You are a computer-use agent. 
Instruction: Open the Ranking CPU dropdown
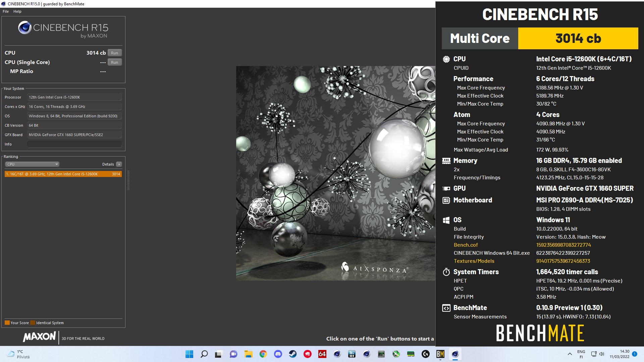click(32, 164)
